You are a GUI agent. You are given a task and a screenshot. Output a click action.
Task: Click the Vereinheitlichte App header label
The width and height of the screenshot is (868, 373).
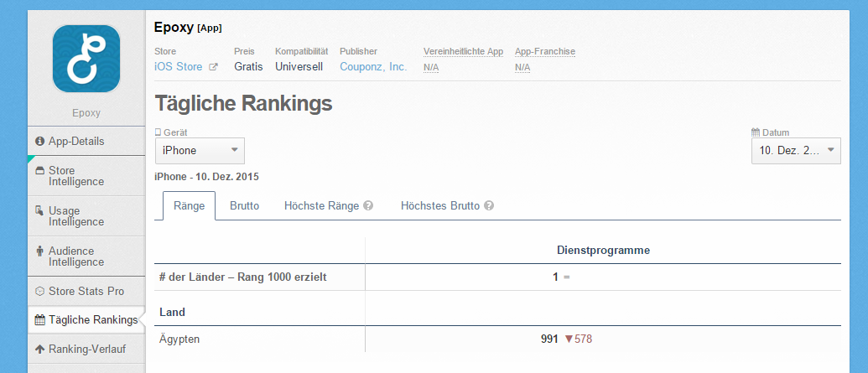(463, 51)
